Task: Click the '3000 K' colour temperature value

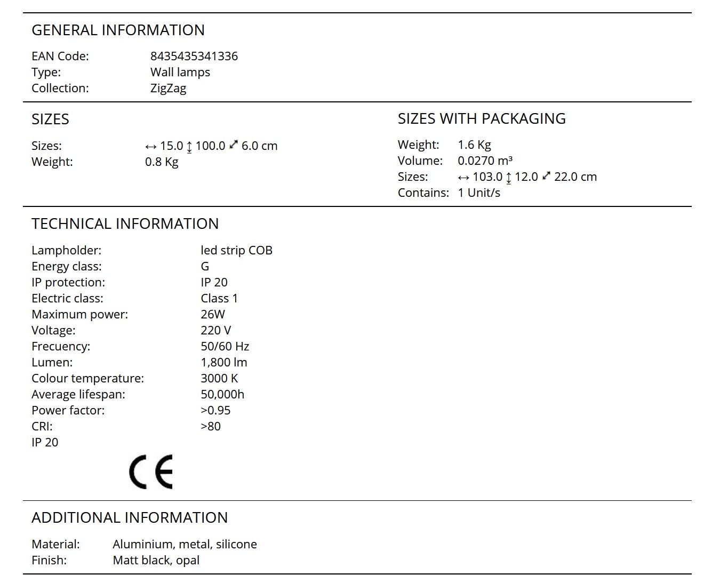Action: point(219,378)
